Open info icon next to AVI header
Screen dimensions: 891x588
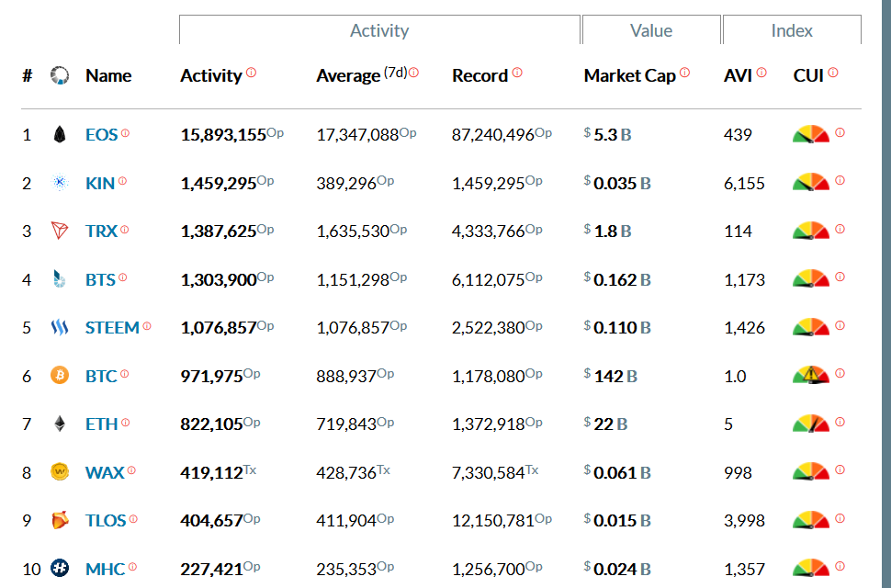coord(761,73)
